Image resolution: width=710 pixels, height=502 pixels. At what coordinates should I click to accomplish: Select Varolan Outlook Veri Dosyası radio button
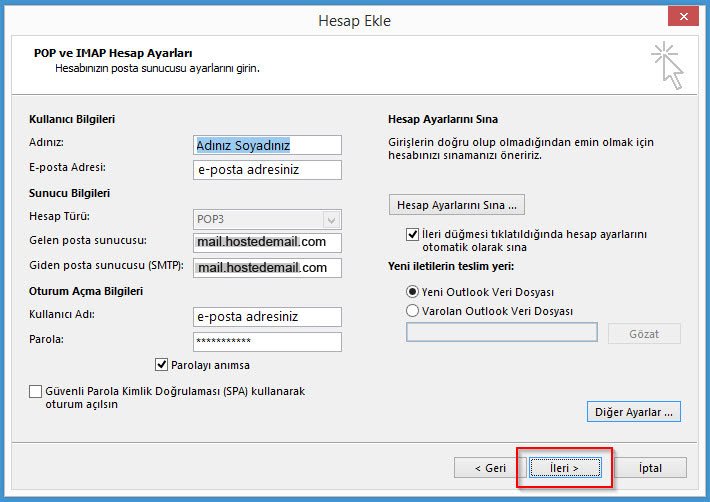(x=413, y=311)
